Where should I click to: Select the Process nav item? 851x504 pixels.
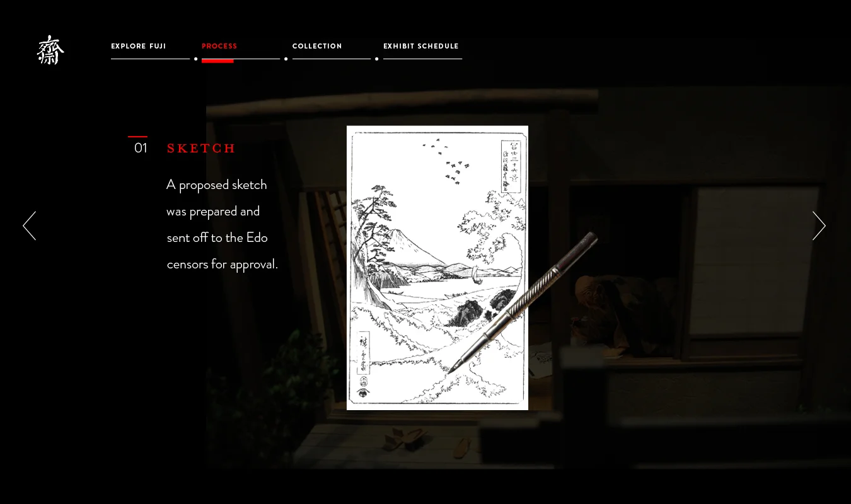tap(219, 47)
